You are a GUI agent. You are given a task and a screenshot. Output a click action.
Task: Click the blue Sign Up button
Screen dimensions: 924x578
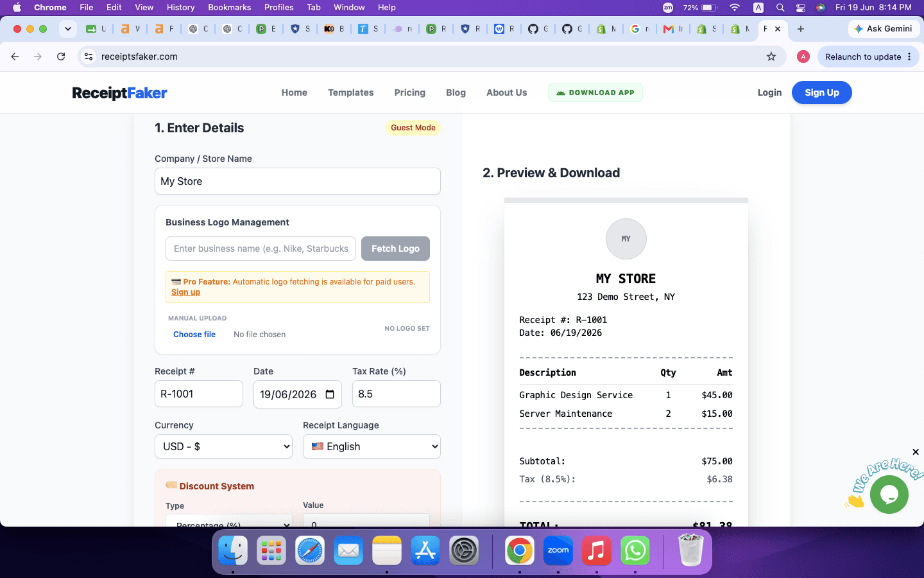coord(822,92)
